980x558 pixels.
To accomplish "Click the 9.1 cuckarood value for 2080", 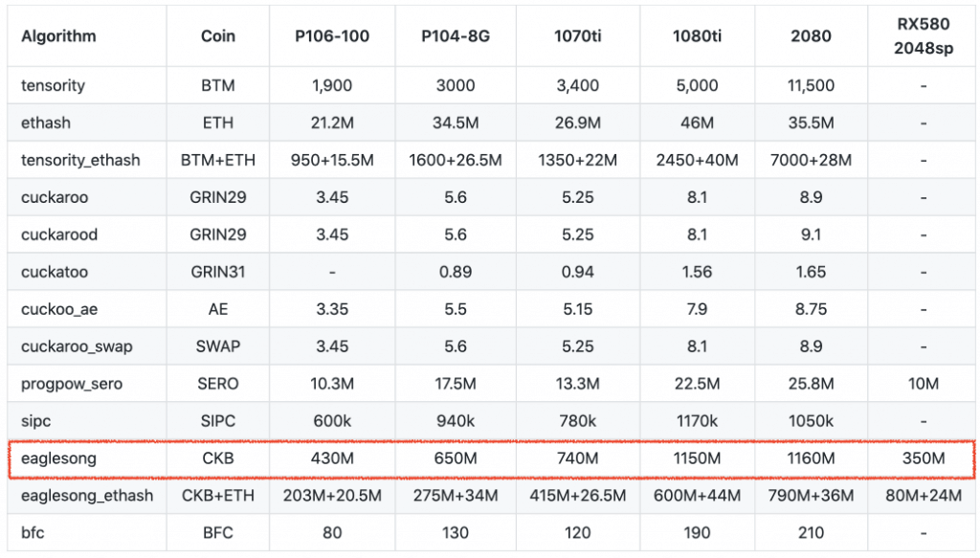I will coord(811,234).
